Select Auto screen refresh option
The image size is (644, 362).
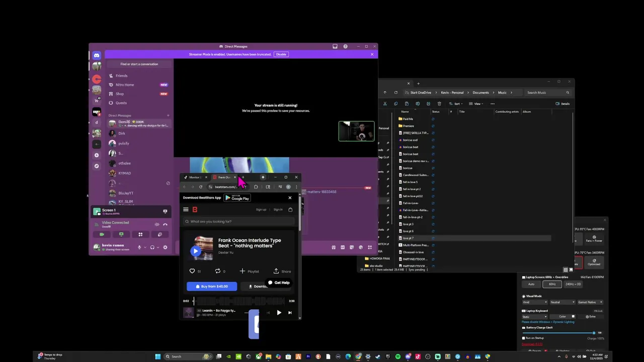(531, 284)
